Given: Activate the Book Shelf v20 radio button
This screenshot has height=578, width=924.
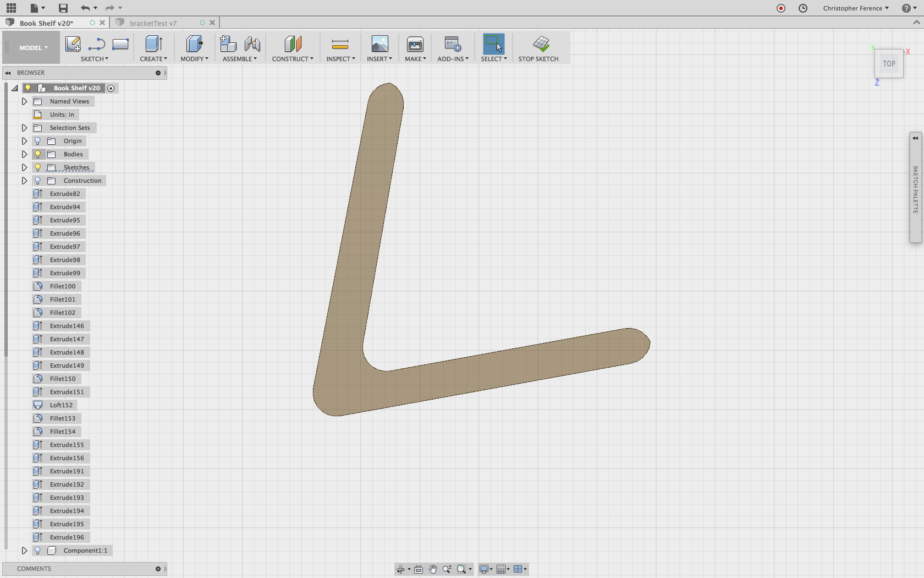Looking at the screenshot, I should (x=111, y=88).
